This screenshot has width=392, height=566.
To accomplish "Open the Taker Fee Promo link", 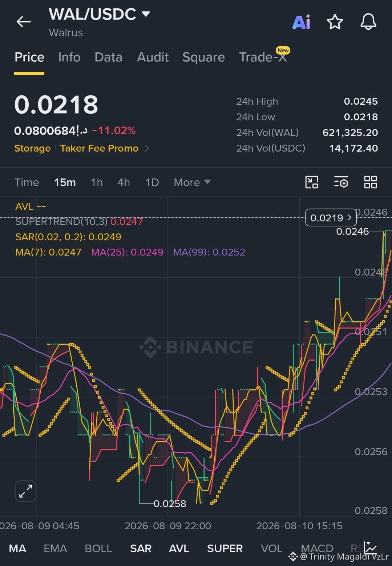I will [99, 148].
